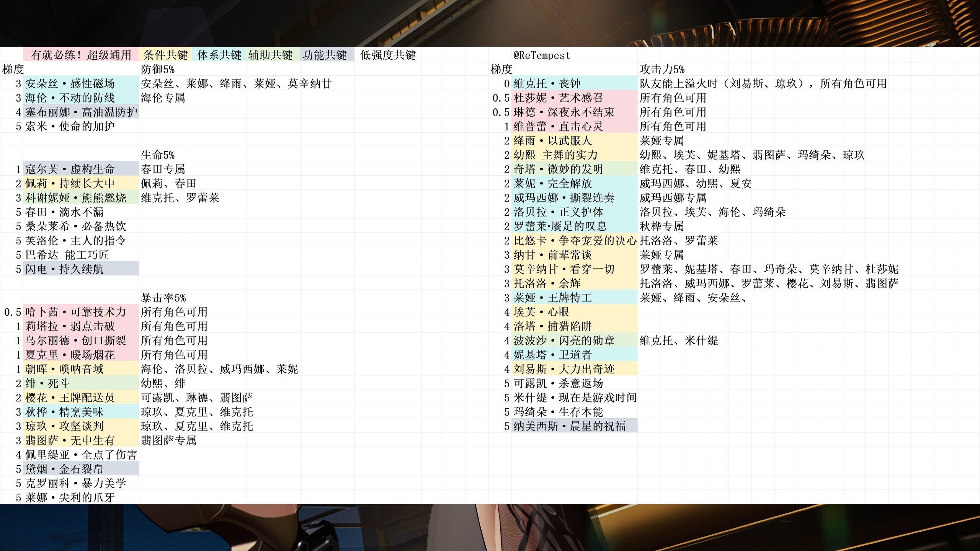Click the '波波沙・闪亮的勋章' cell
Screen dimensions: 980x551
click(x=564, y=341)
